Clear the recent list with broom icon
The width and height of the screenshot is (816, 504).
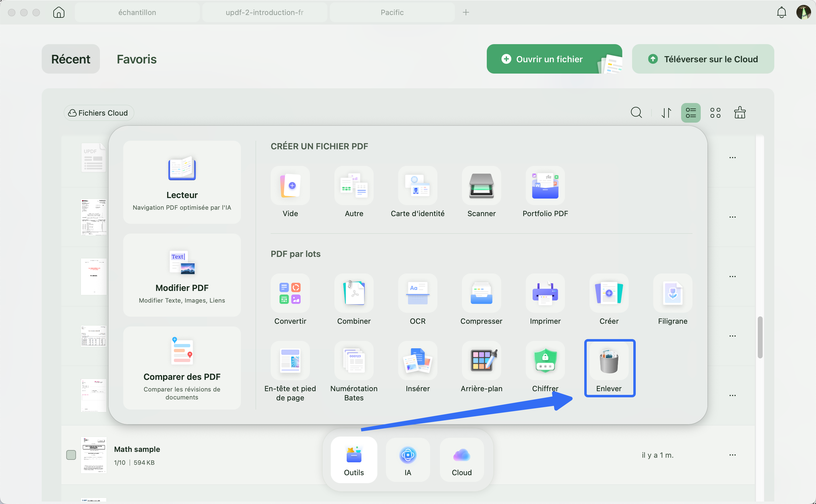click(x=740, y=113)
